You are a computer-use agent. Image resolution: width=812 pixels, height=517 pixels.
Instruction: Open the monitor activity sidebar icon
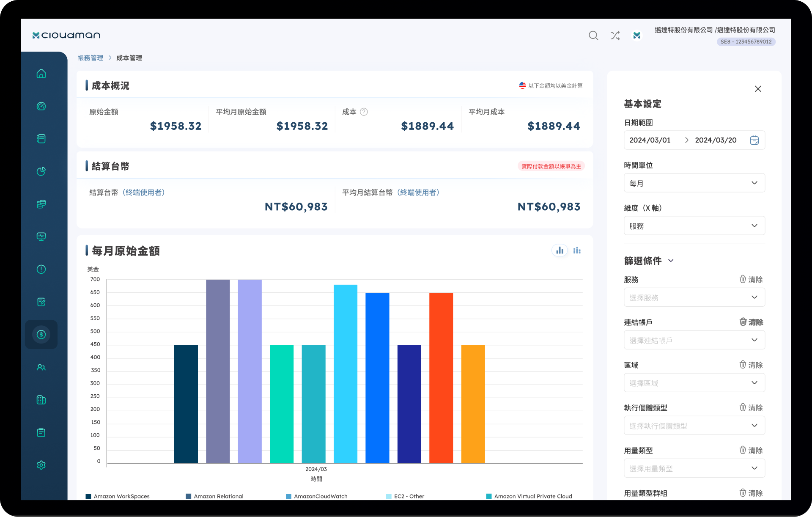(x=41, y=236)
